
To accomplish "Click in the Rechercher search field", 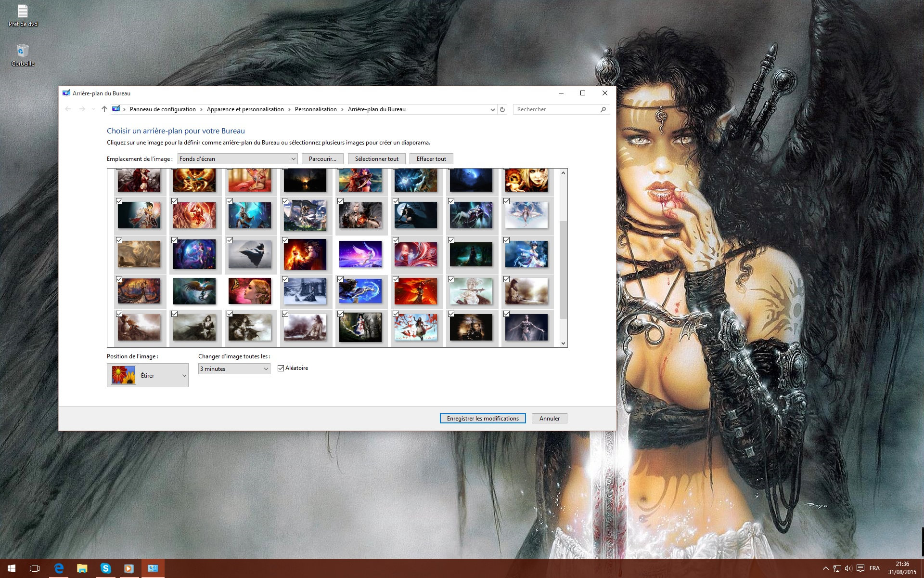I will 557,109.
